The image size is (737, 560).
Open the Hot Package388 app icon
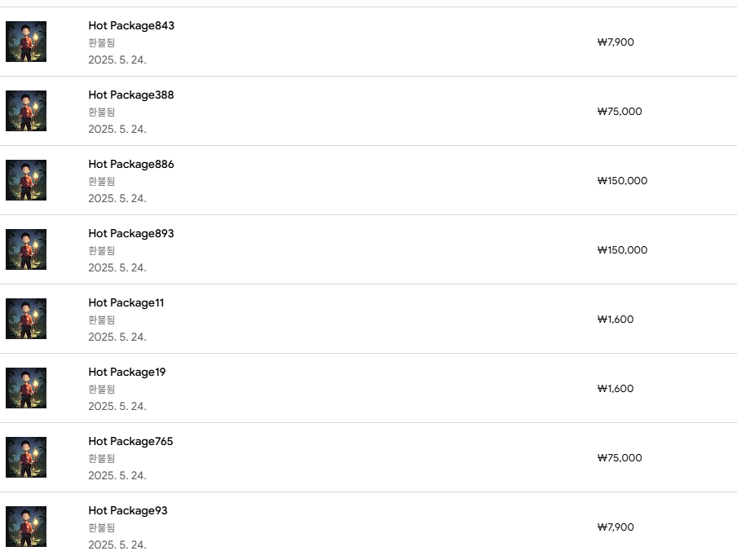click(x=26, y=111)
